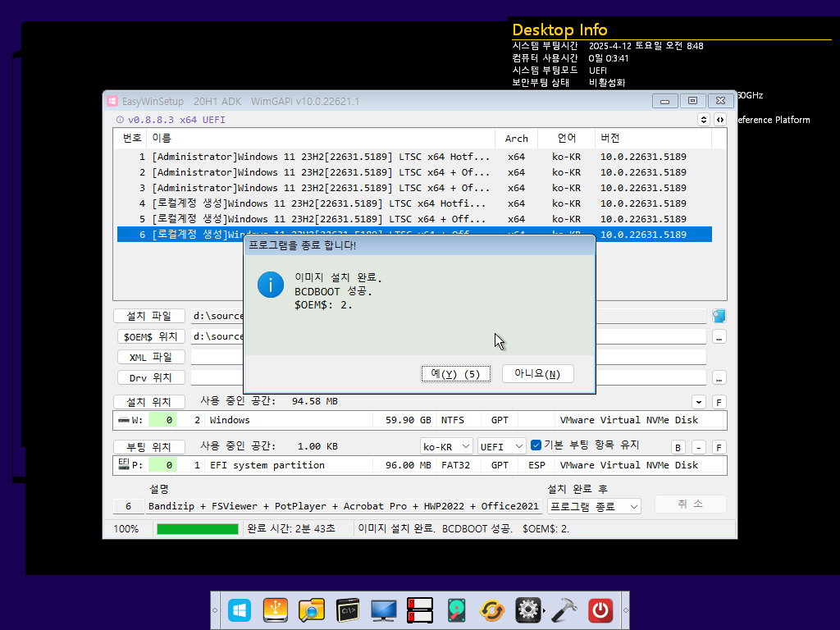Image resolution: width=840 pixels, height=630 pixels.
Task: Click the XML 파일 button
Action: coord(151,358)
